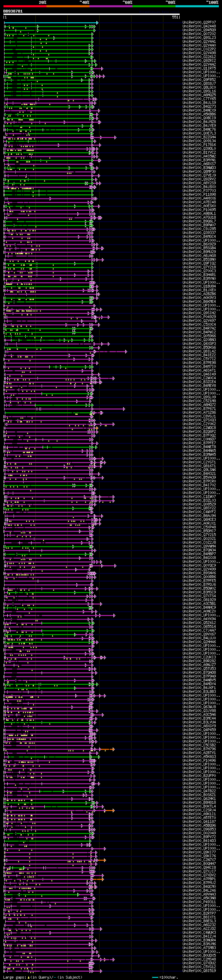Viewport: 222px width, 980px height.
Task: Open UniRef100_A7EC48 entry
Action: (199, 202)
